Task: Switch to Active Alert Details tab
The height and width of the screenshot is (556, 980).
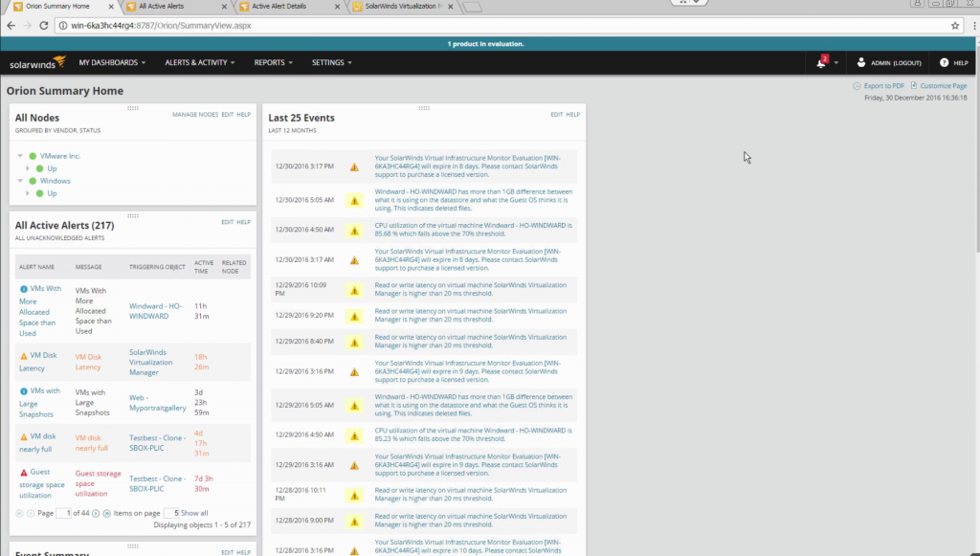Action: coord(290,7)
